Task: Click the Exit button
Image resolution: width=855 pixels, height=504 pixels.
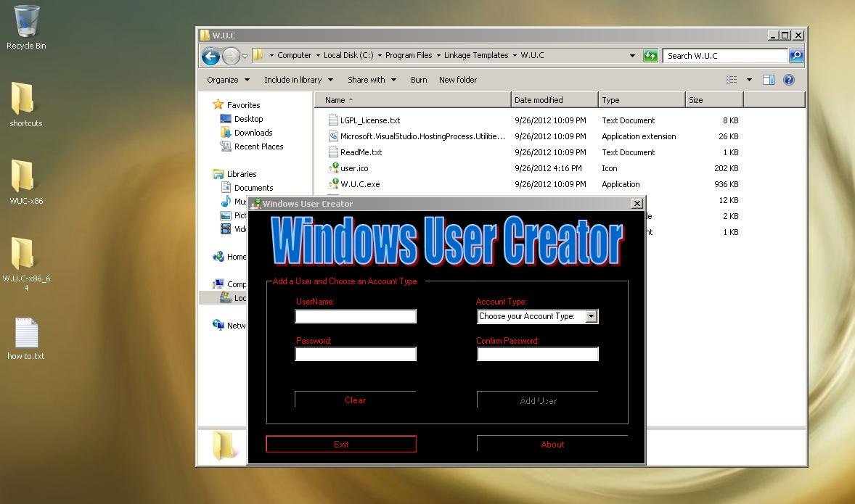Action: pos(341,444)
